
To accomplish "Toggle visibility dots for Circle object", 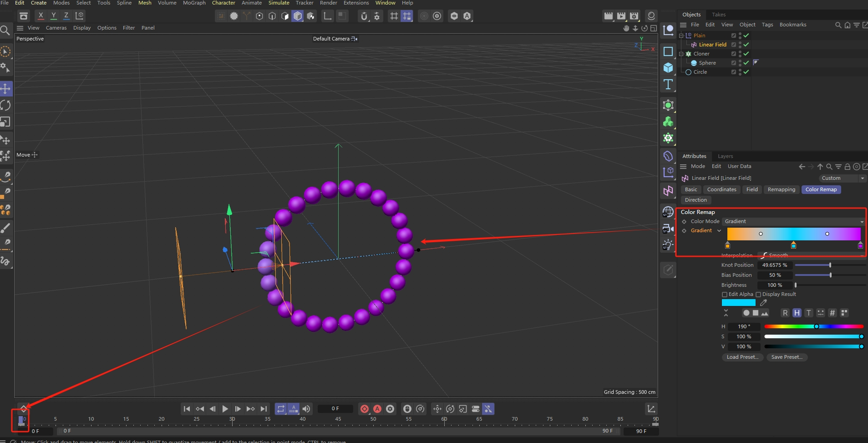I will point(740,72).
